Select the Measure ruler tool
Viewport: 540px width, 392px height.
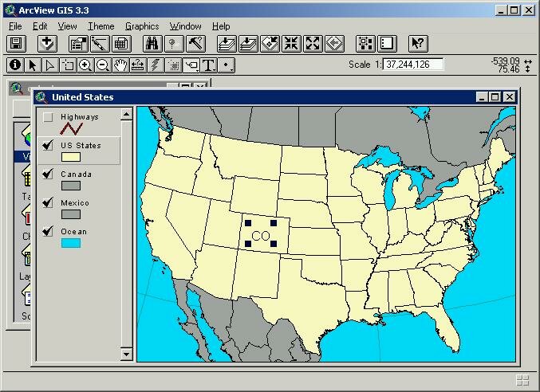(138, 65)
